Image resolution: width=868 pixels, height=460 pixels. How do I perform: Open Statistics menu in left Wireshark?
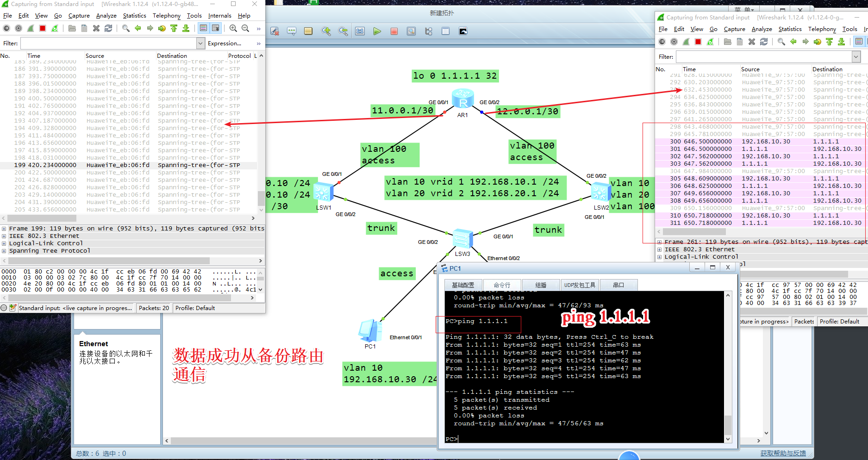tap(135, 15)
